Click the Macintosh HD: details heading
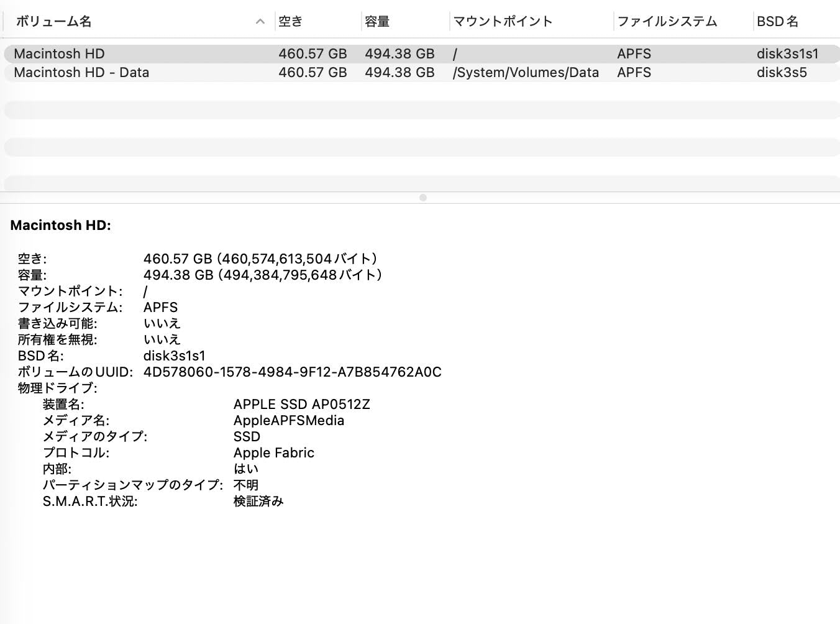Viewport: 840px width, 624px height. (60, 225)
